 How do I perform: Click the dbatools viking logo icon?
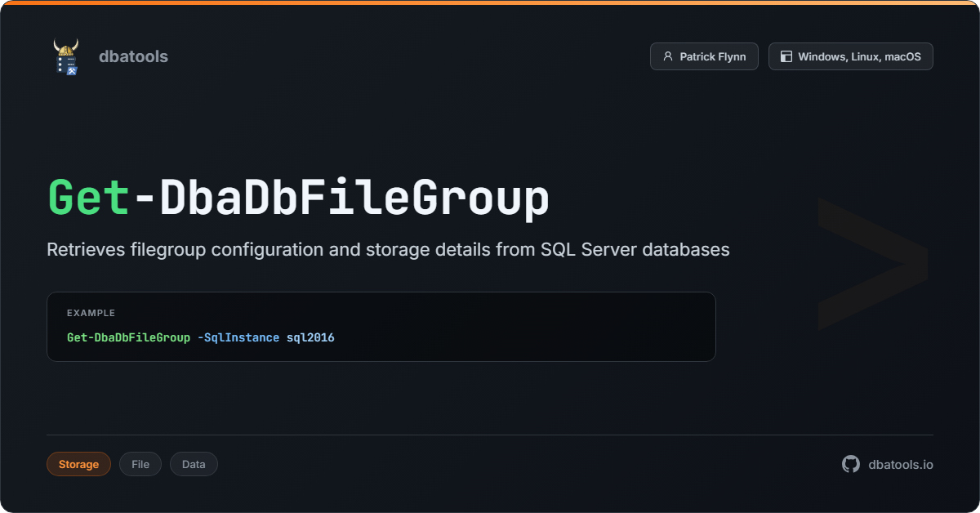(x=66, y=56)
